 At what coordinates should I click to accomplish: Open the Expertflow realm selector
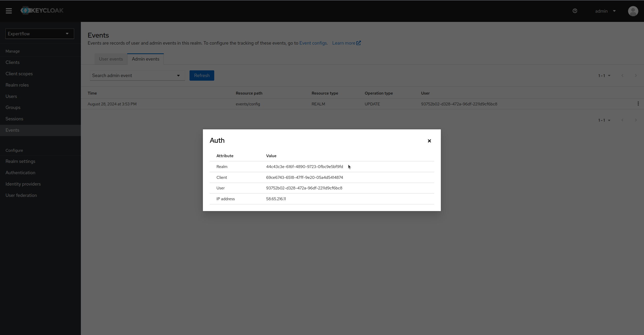(x=39, y=33)
